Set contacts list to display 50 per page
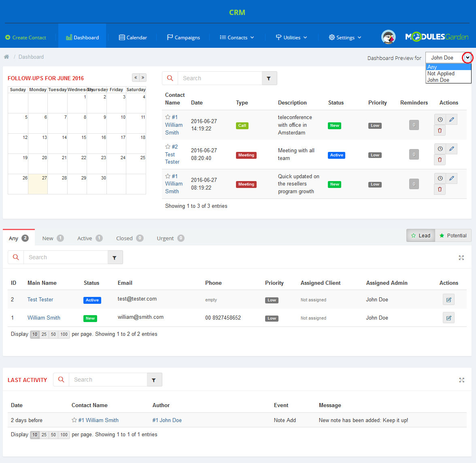 pos(53,334)
